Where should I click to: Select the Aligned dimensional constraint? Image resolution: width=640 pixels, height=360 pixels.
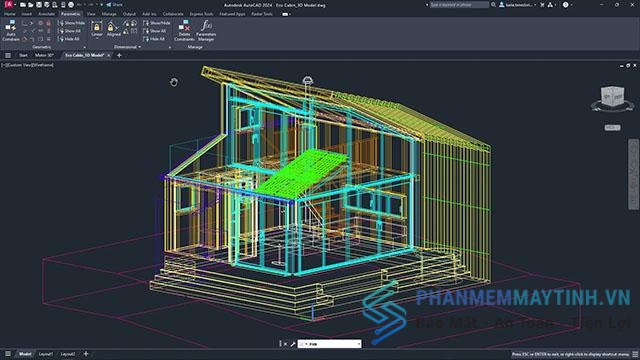(x=113, y=29)
